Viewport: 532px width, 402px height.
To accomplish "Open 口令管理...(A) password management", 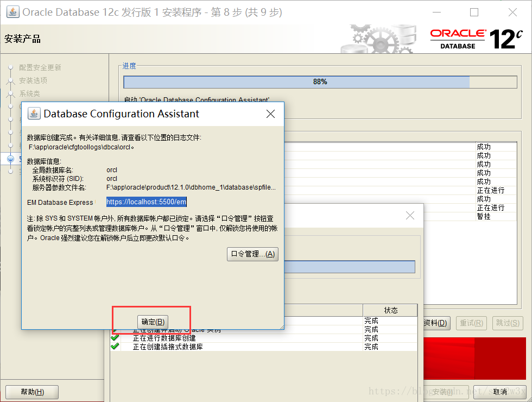I will pyautogui.click(x=252, y=254).
